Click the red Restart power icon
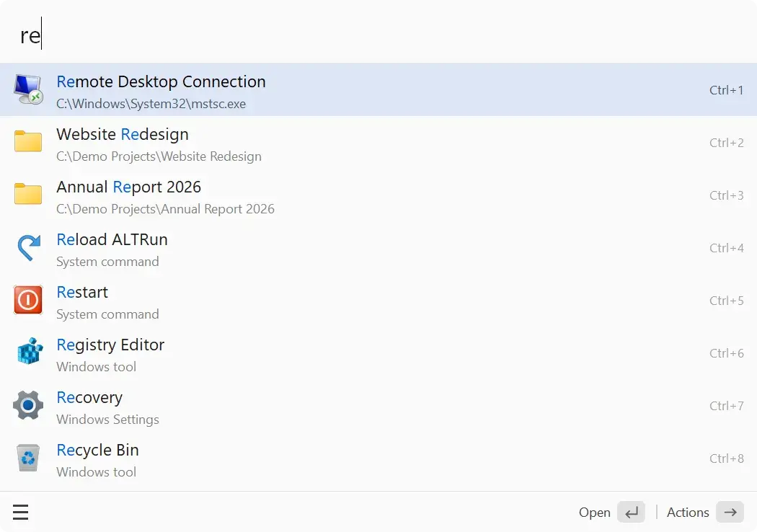 click(28, 300)
